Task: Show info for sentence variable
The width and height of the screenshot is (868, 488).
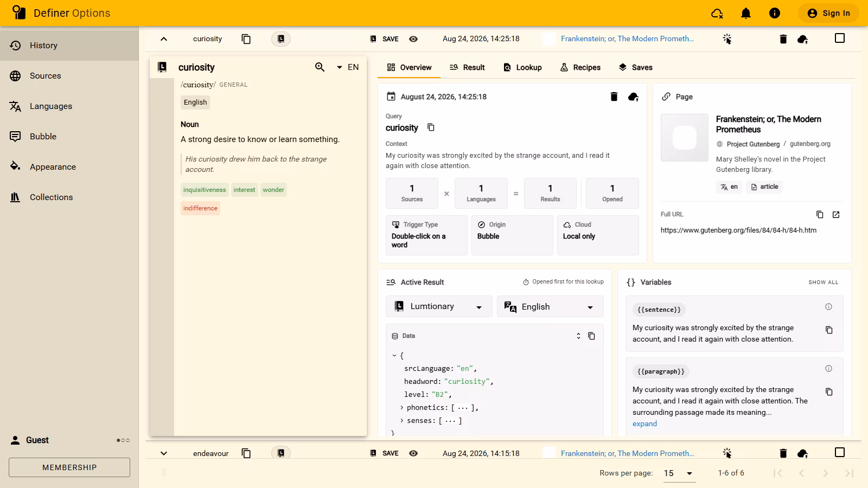Action: point(829,307)
